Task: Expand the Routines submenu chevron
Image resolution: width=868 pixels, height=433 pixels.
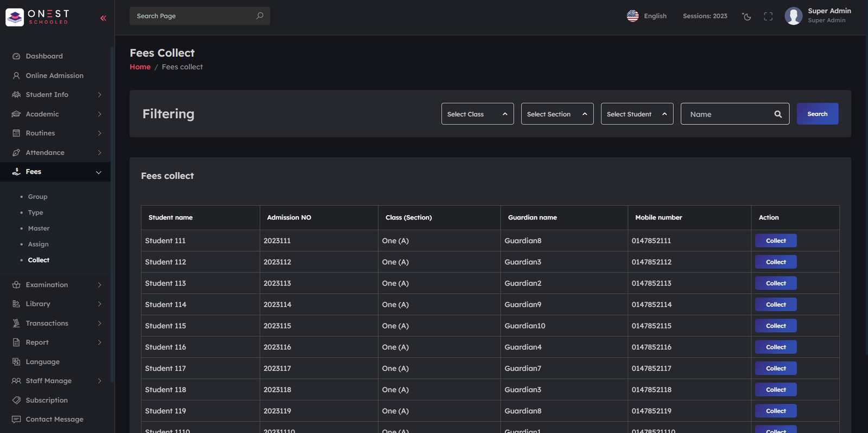Action: click(x=99, y=133)
